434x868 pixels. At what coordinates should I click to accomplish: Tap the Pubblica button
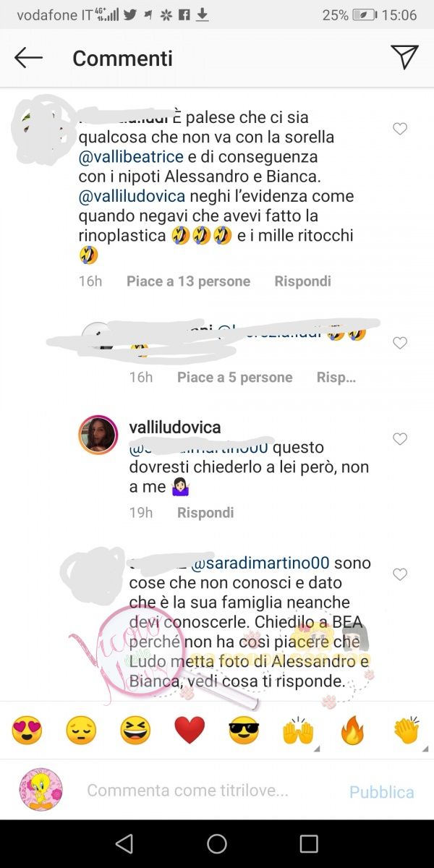pos(382,792)
